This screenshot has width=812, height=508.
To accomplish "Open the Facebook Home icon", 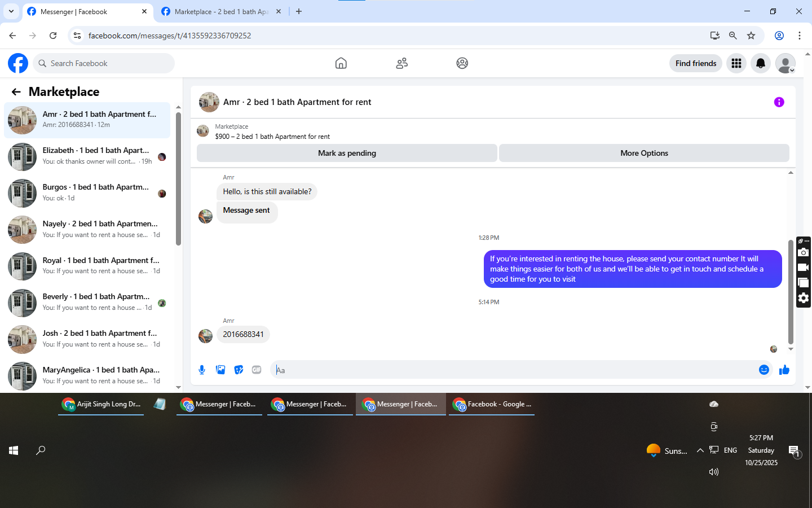I will coord(341,63).
